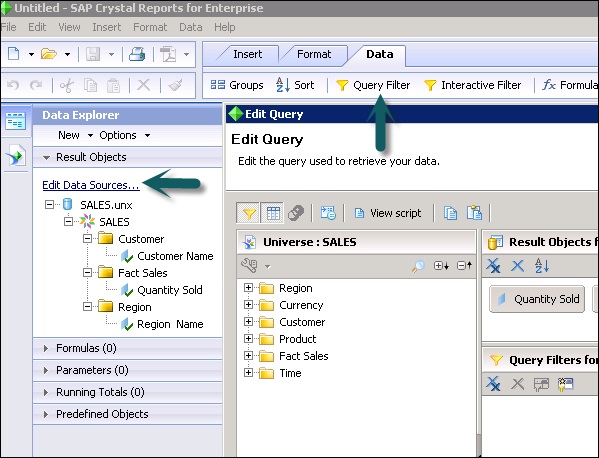Expand the Formulas (0) section

(x=46, y=348)
